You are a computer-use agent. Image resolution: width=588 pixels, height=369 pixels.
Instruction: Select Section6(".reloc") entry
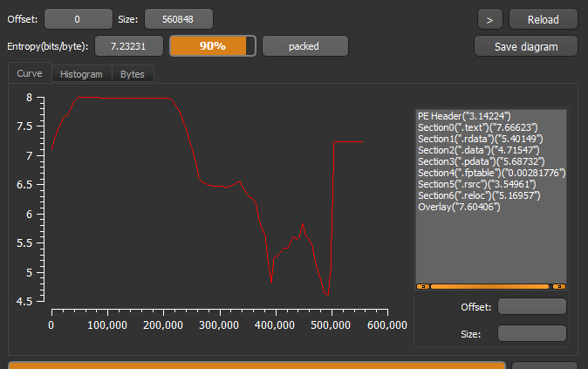pyautogui.click(x=491, y=195)
